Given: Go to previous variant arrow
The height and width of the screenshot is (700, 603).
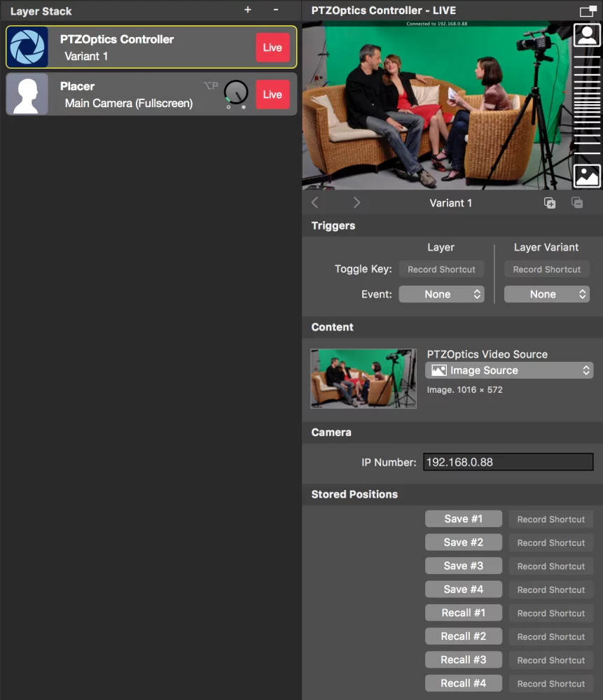Looking at the screenshot, I should tap(315, 203).
